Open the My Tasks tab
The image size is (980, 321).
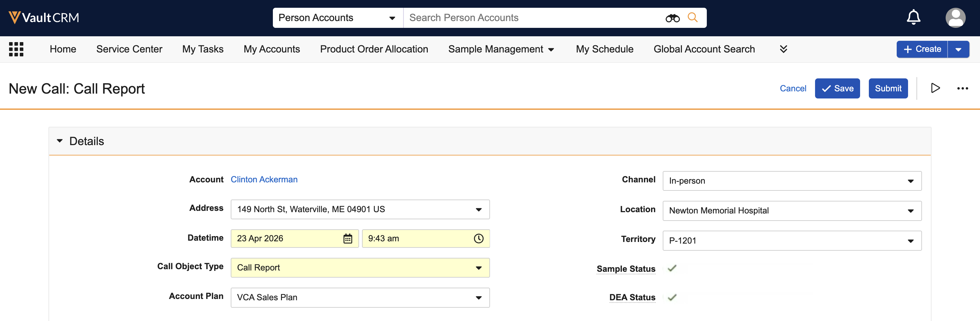point(203,49)
